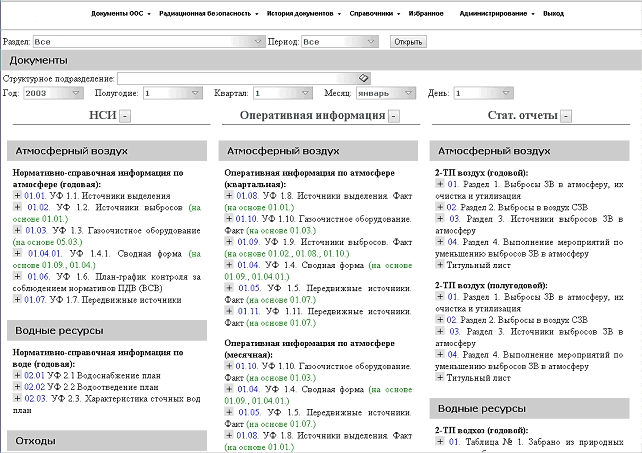Viewport: 642px width, 453px height.
Task: Expand plus for полугодовой 01. Раздел 1
Action: pos(440,297)
